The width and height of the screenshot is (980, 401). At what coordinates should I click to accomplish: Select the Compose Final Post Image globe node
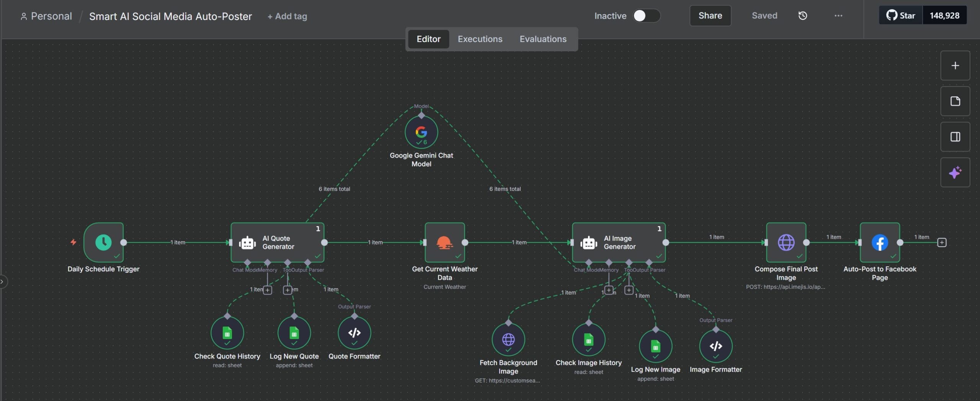786,242
